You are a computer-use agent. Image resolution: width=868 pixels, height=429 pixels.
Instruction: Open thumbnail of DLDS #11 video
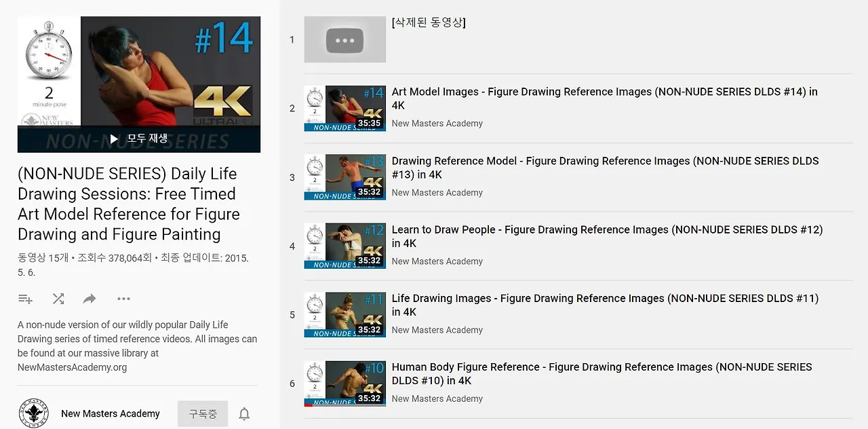pyautogui.click(x=344, y=314)
